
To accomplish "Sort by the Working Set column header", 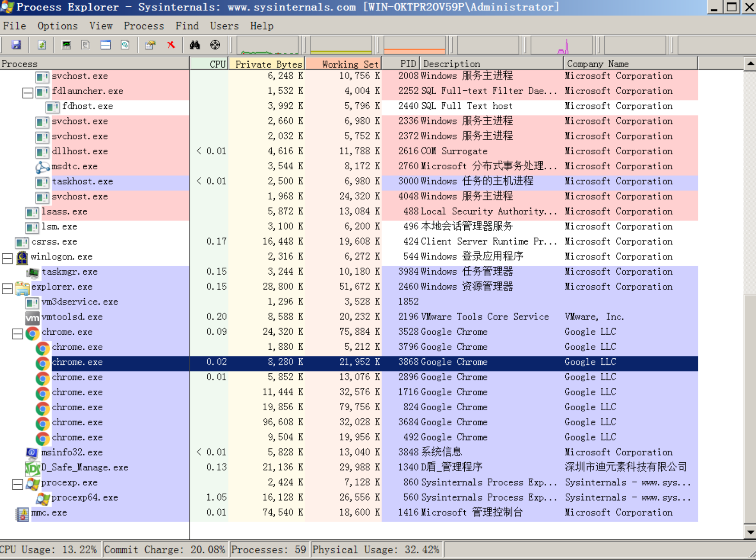I will (343, 64).
